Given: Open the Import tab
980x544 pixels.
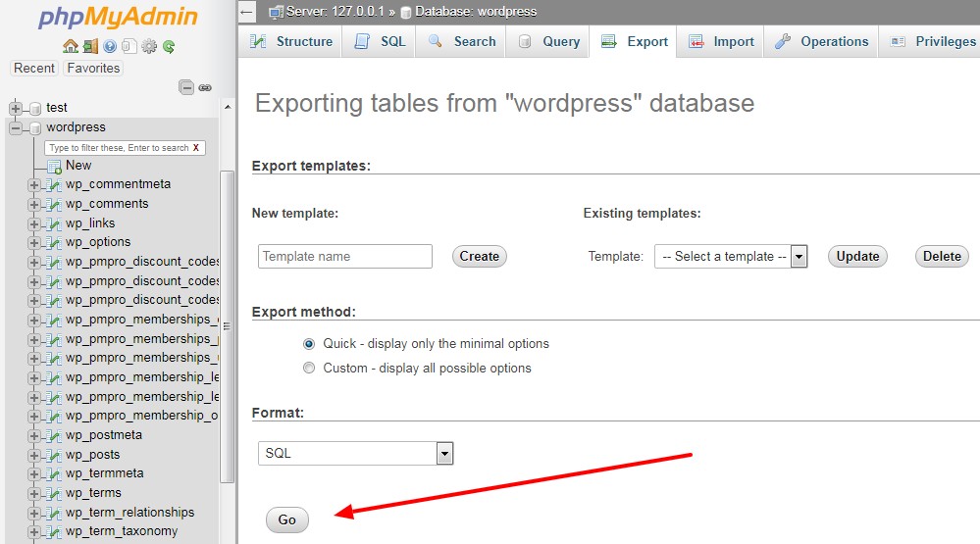Looking at the screenshot, I should click(x=720, y=42).
